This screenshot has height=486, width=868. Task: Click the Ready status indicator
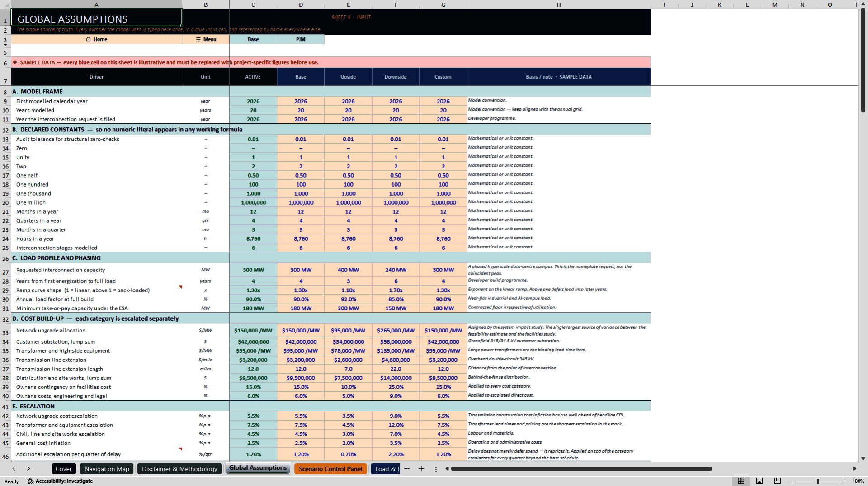pos(11,481)
